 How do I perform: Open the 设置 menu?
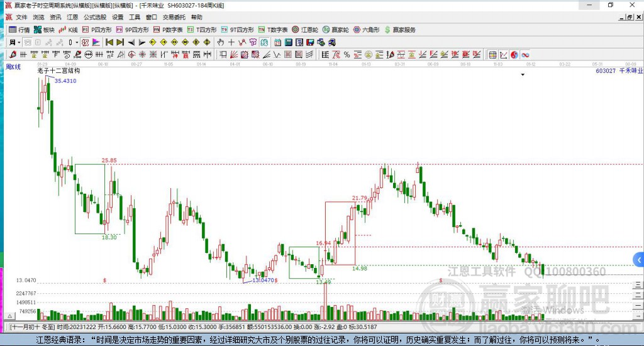tap(118, 17)
